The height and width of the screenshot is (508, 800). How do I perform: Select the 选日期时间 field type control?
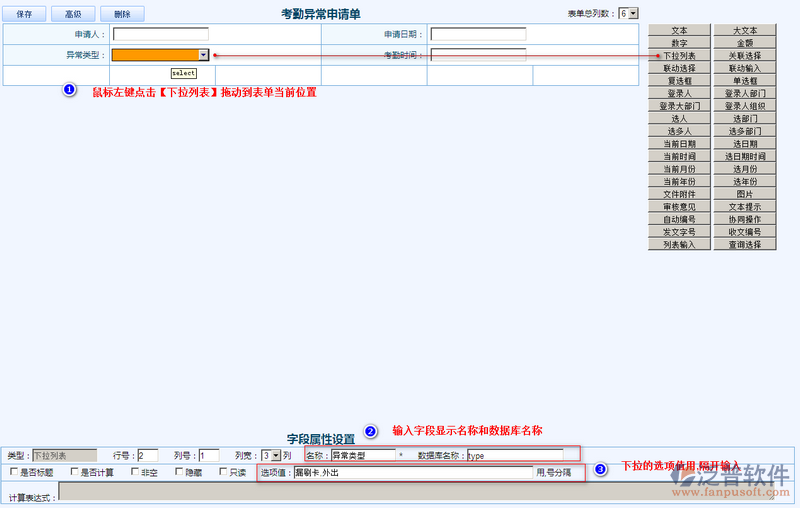[x=745, y=156]
